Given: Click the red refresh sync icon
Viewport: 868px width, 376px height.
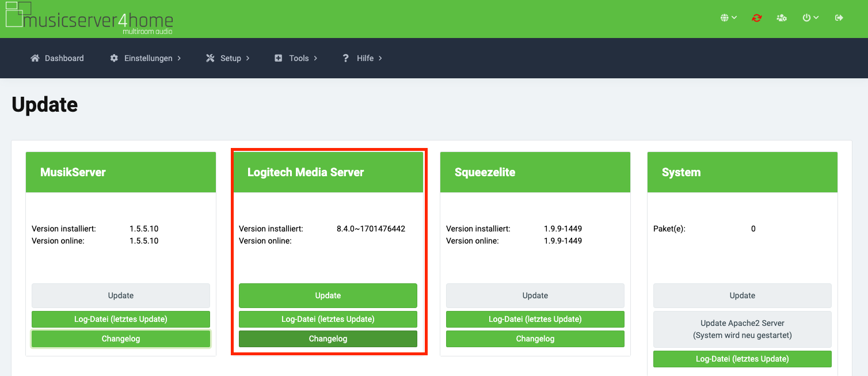Looking at the screenshot, I should (x=756, y=18).
